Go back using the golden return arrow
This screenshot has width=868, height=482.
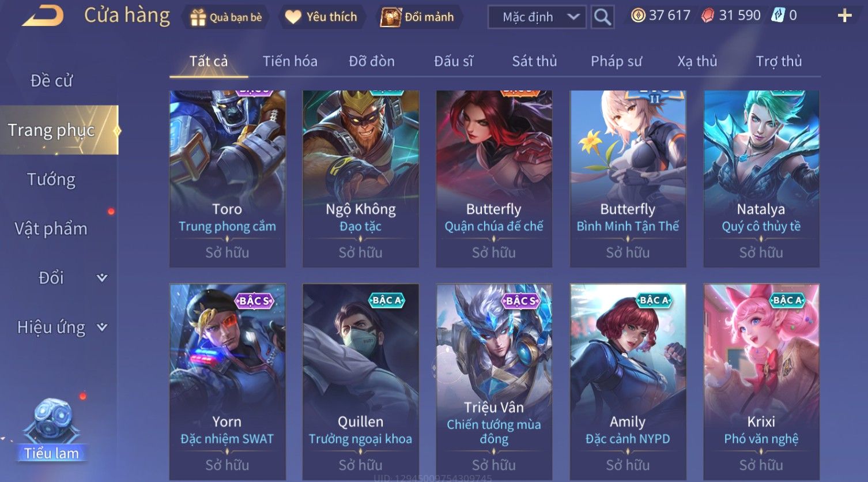(x=43, y=16)
